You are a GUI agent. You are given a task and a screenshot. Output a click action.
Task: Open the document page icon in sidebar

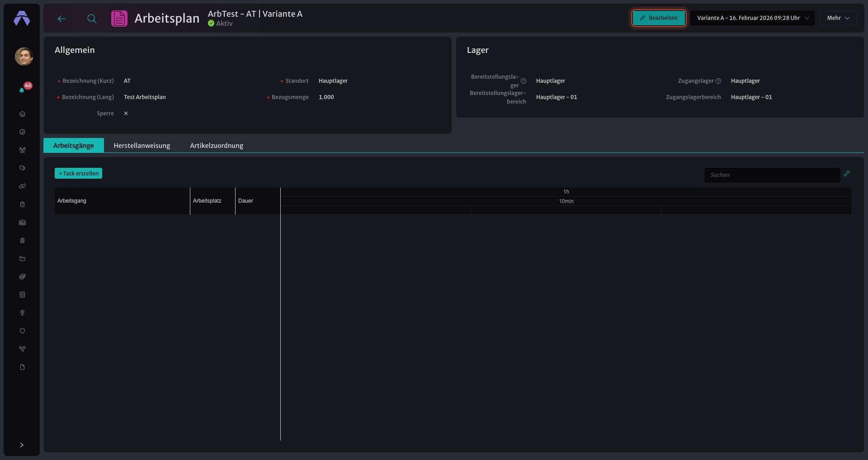tap(22, 367)
